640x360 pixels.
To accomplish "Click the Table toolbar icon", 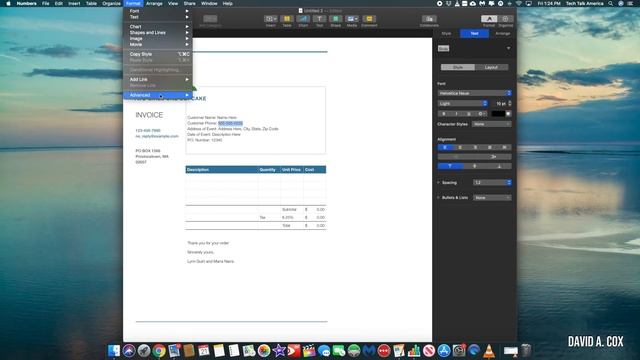I will [287, 19].
